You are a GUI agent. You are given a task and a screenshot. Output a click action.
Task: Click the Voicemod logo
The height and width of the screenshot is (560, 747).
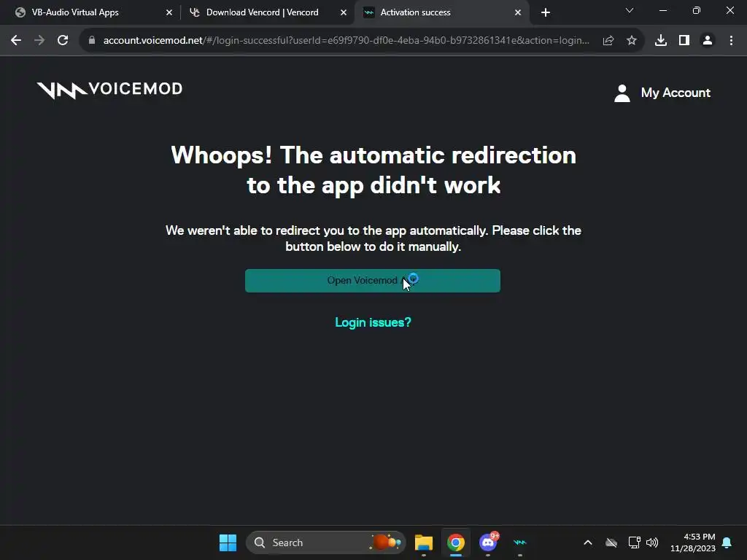click(109, 90)
